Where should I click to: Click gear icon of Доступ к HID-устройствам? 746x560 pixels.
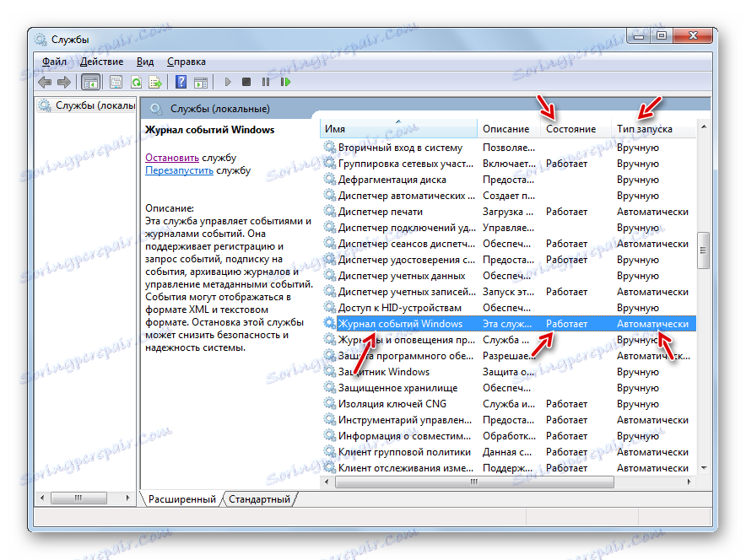[x=330, y=308]
